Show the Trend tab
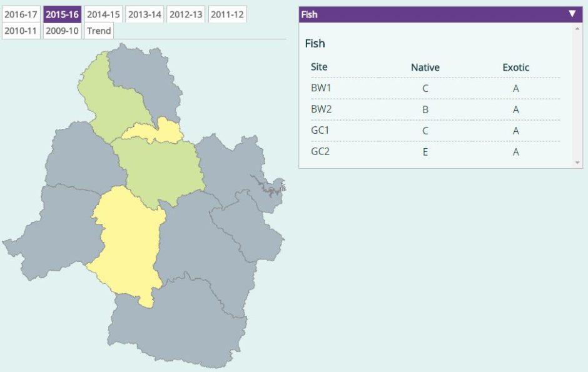588x372 pixels. 99,31
